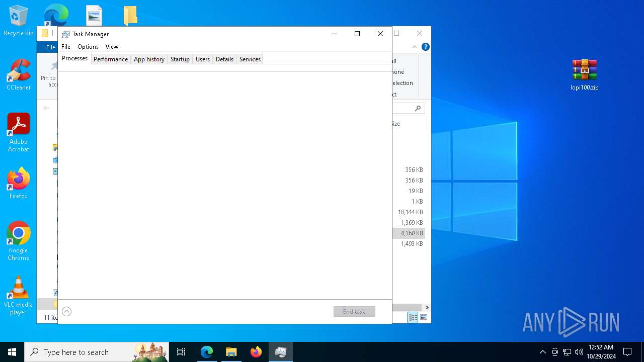The height and width of the screenshot is (362, 644).
Task: Open Microsoft Edge desktop shortcut
Action: (56, 15)
